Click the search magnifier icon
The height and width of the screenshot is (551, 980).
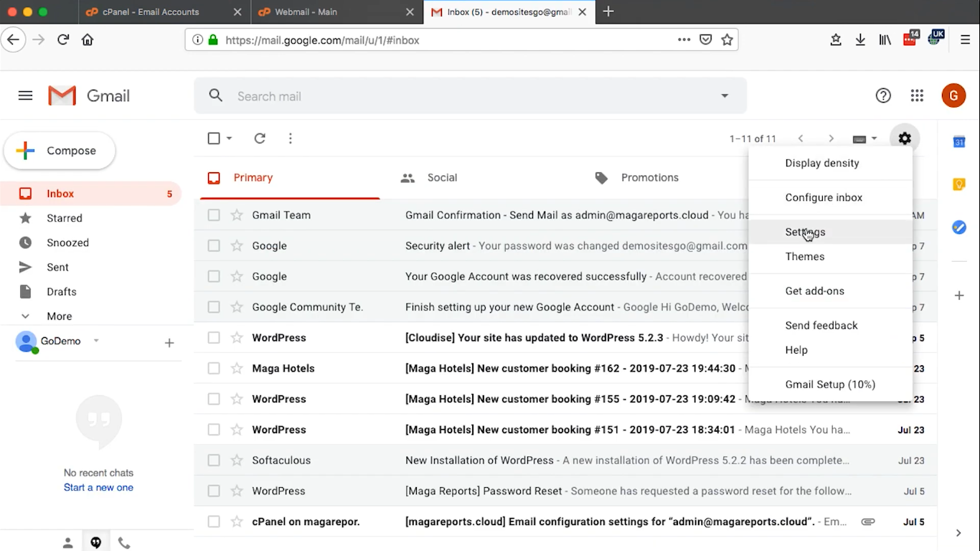coord(216,95)
